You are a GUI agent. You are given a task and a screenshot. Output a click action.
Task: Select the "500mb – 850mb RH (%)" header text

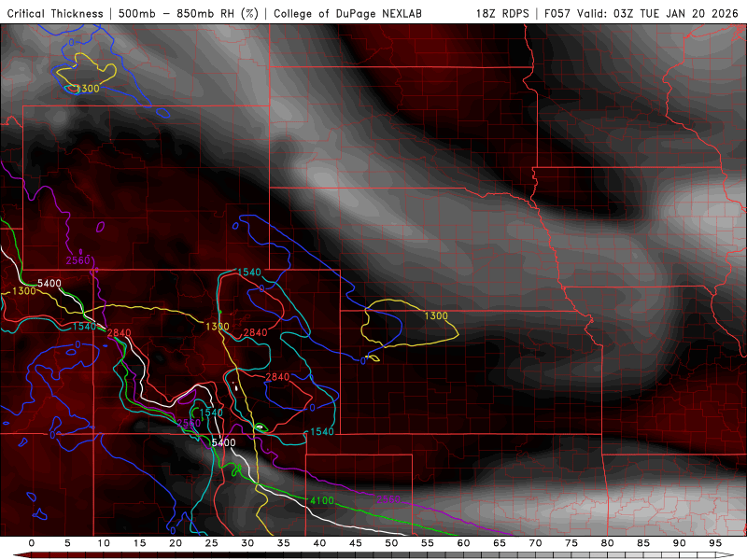[189, 13]
